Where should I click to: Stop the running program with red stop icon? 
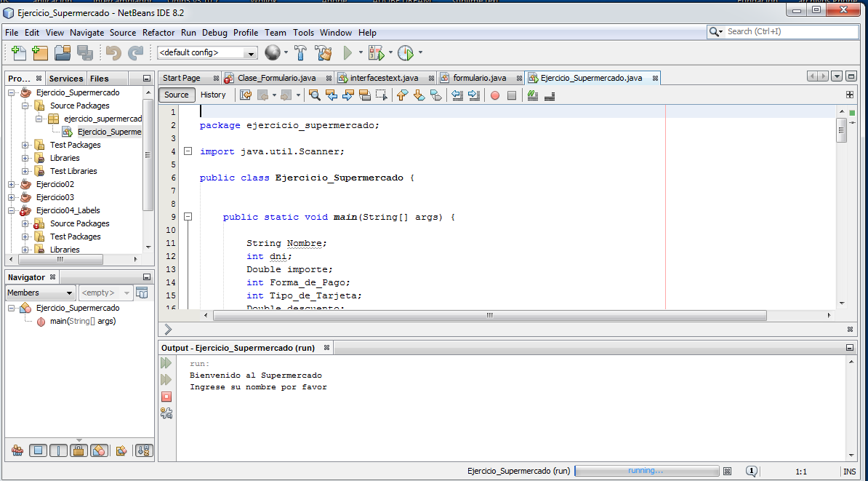click(166, 396)
